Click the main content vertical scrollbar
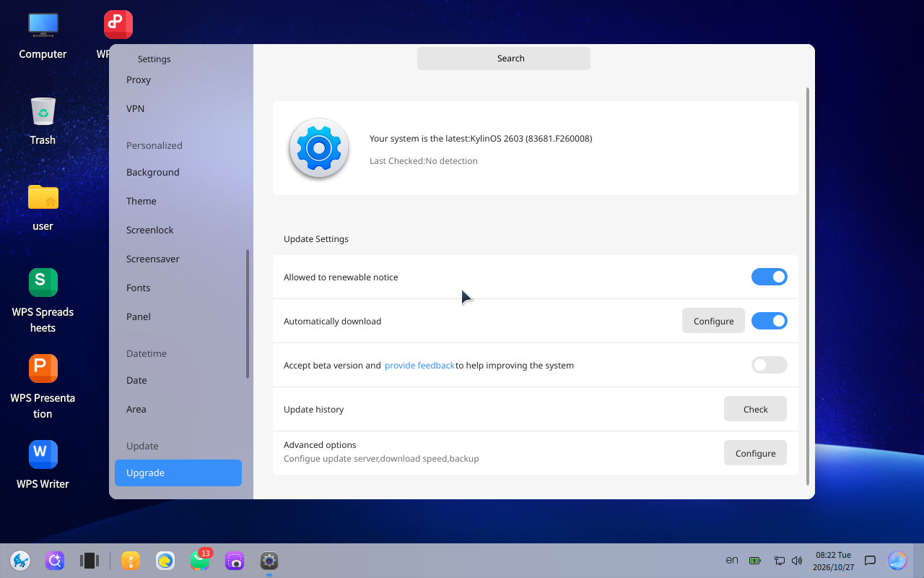The height and width of the screenshot is (578, 924). 808,286
